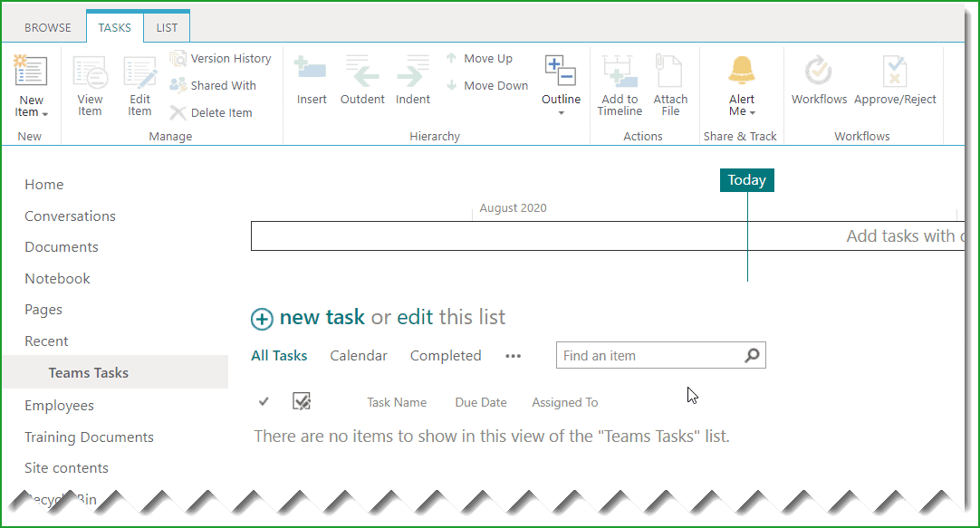This screenshot has height=528, width=980.
Task: Add the task to the Timeline
Action: tap(620, 82)
